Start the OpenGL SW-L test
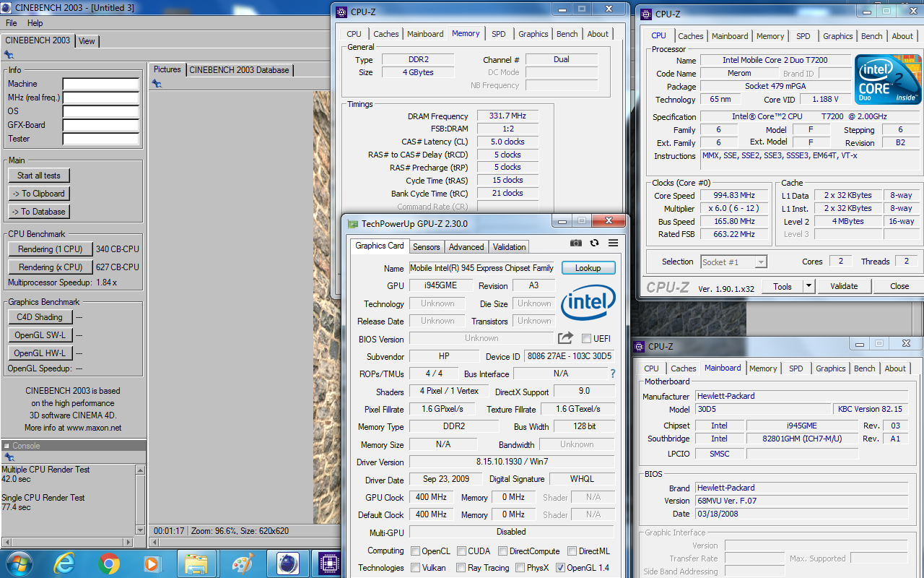This screenshot has width=924, height=578. coord(40,335)
